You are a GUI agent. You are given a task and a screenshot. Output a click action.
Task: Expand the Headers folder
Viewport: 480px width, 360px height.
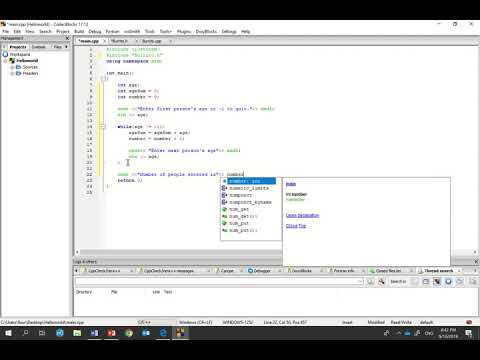point(12,73)
